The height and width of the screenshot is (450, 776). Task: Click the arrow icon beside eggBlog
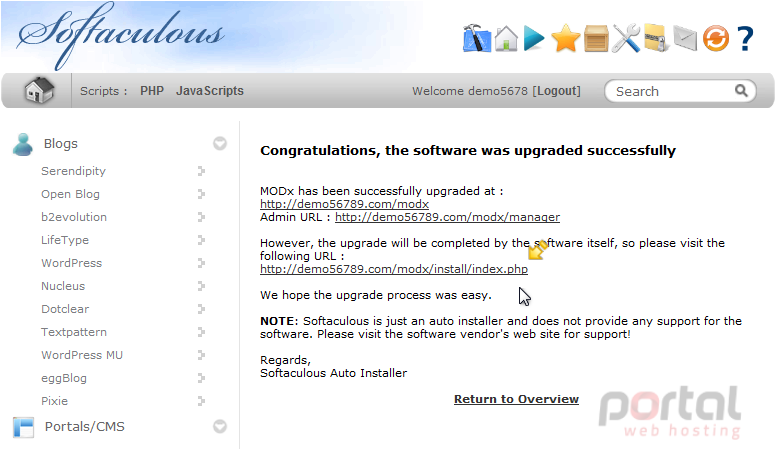(x=201, y=378)
